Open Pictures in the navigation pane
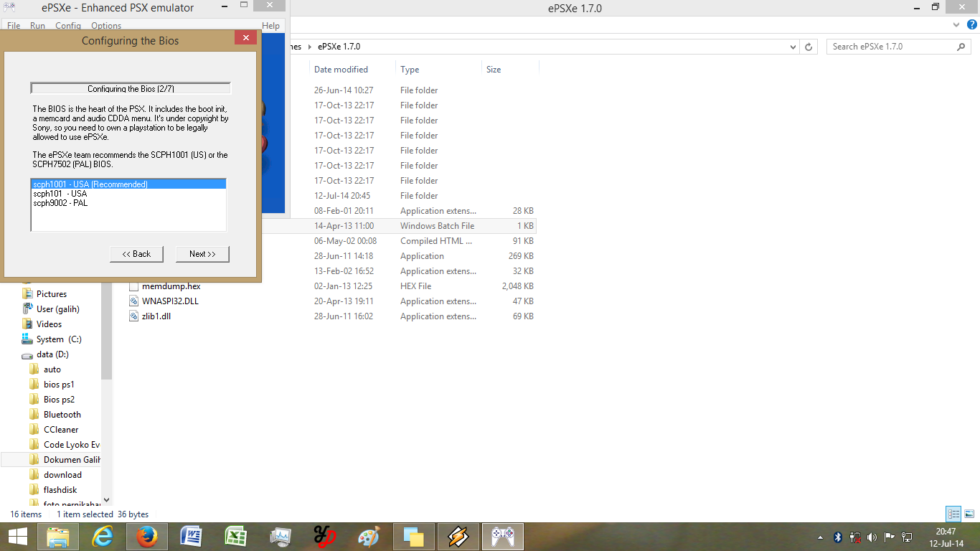980x551 pixels. click(x=52, y=294)
